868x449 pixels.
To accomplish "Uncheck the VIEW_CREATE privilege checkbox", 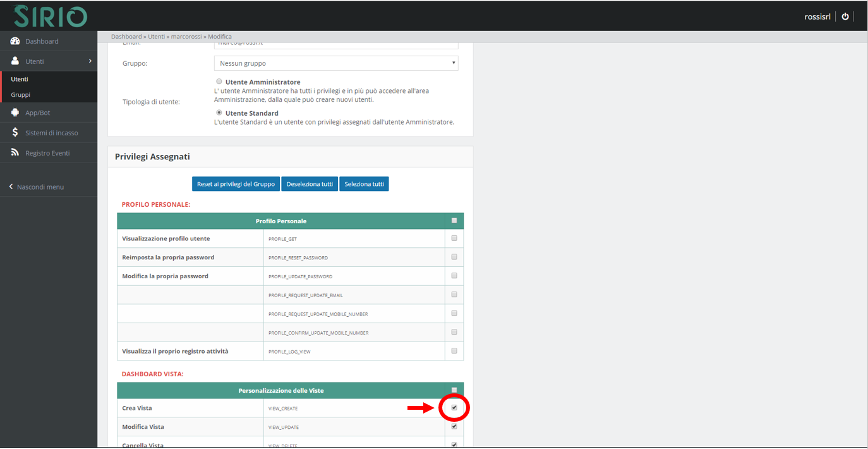I will click(x=454, y=408).
